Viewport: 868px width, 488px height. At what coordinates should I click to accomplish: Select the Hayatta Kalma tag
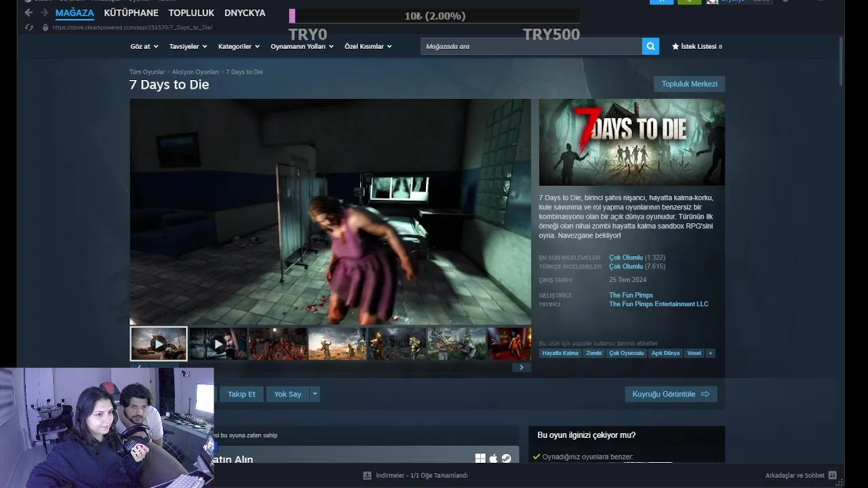point(560,353)
